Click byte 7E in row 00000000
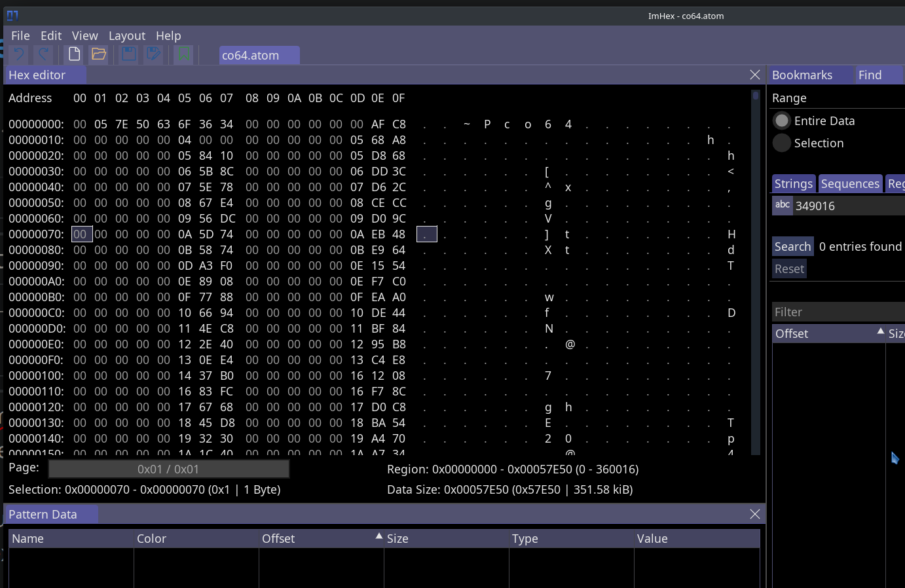This screenshot has height=588, width=905. [122, 124]
